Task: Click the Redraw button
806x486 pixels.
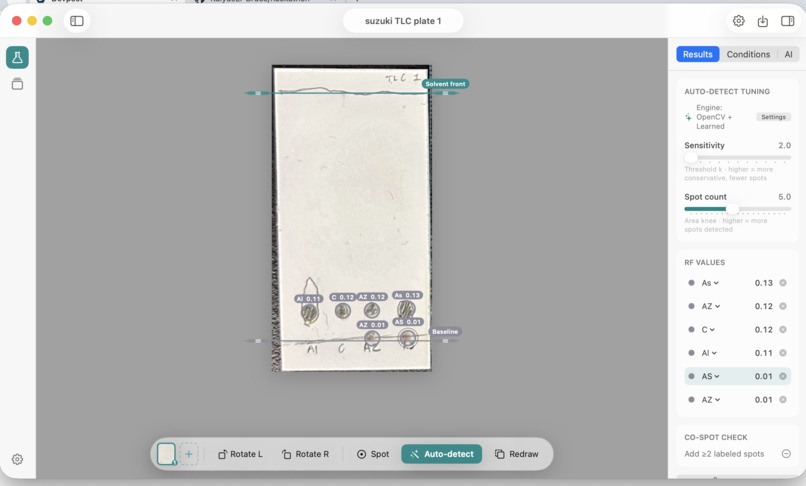Action: pyautogui.click(x=517, y=454)
